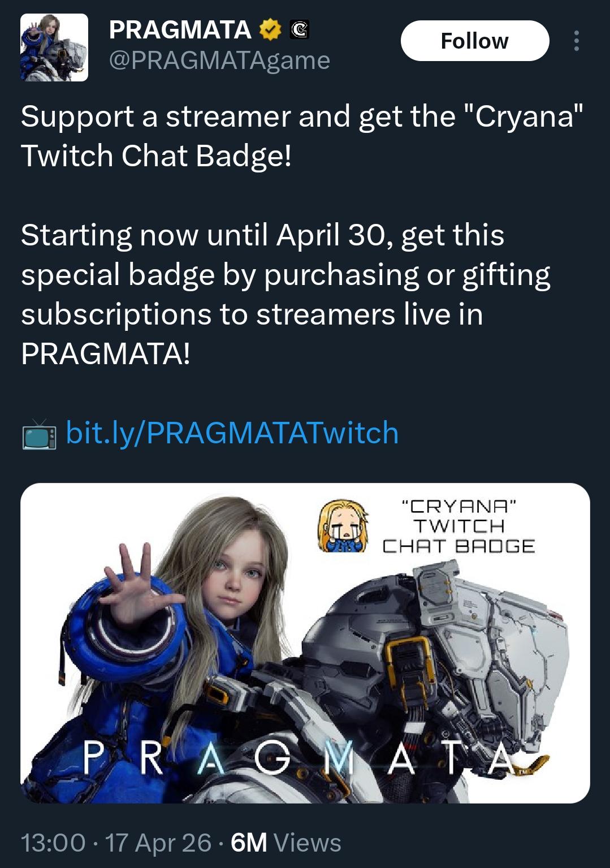Click the gold verified checkmark badge
Screen dimensions: 610x868
(x=271, y=30)
